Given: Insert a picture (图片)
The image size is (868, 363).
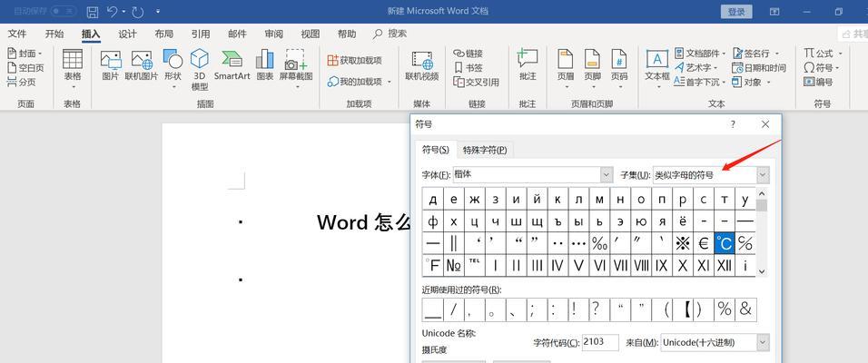Looking at the screenshot, I should (x=111, y=66).
